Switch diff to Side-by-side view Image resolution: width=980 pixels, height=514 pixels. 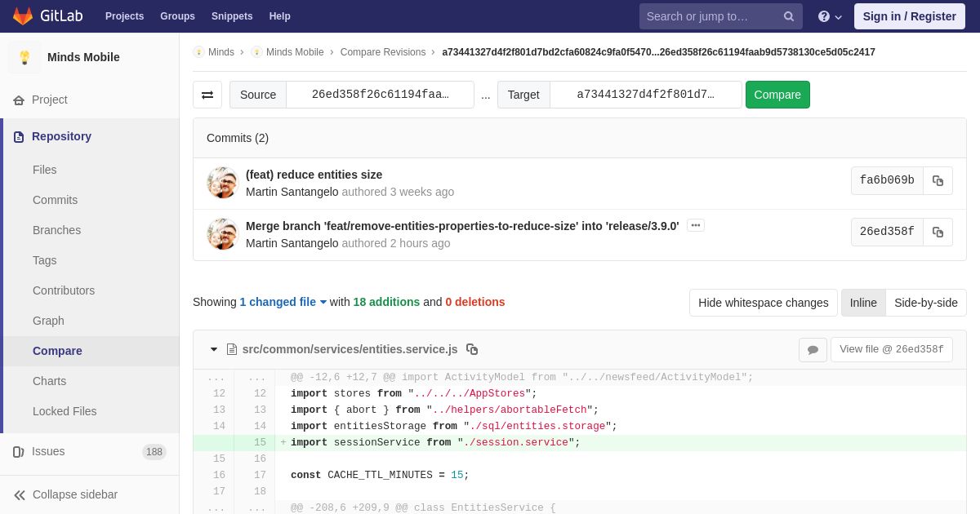[x=926, y=303]
